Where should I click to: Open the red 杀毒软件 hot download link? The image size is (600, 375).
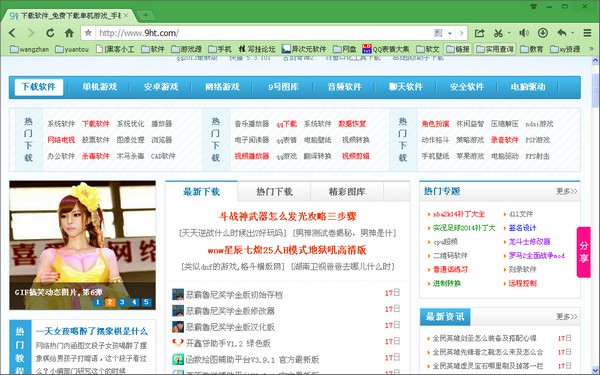pos(96,156)
